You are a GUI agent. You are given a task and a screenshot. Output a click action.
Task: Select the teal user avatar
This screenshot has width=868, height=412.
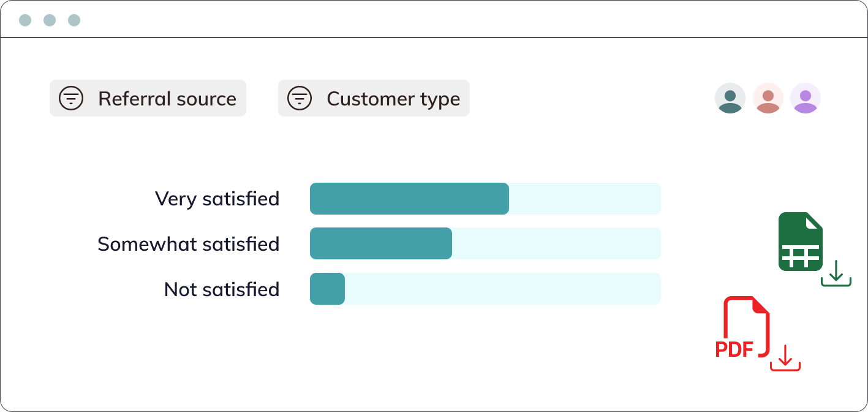[730, 98]
